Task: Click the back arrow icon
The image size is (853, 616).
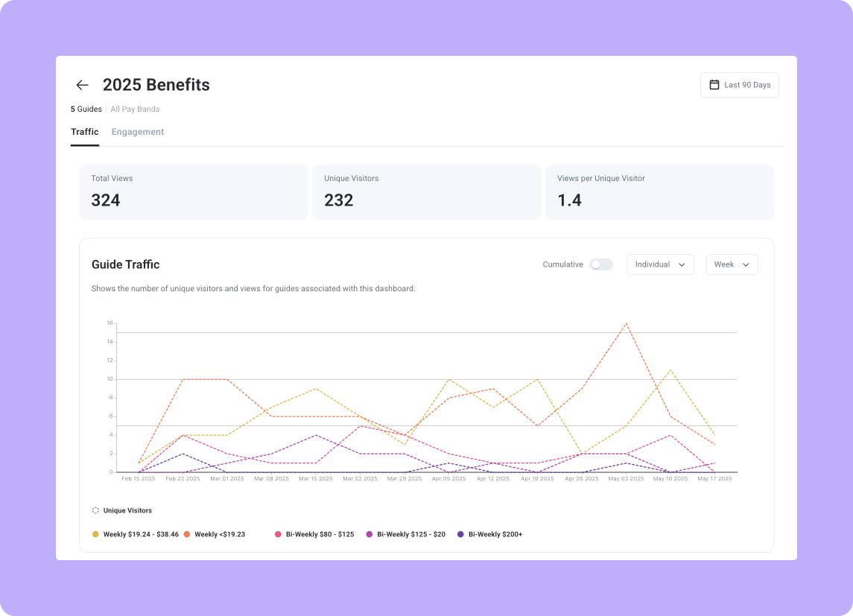Action: [x=82, y=85]
